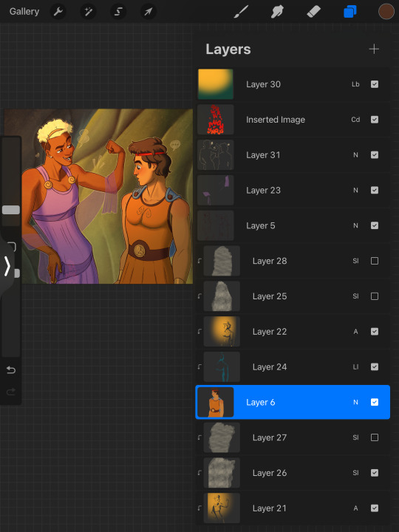Select the Eraser tool
Image resolution: width=399 pixels, height=532 pixels.
[x=313, y=12]
